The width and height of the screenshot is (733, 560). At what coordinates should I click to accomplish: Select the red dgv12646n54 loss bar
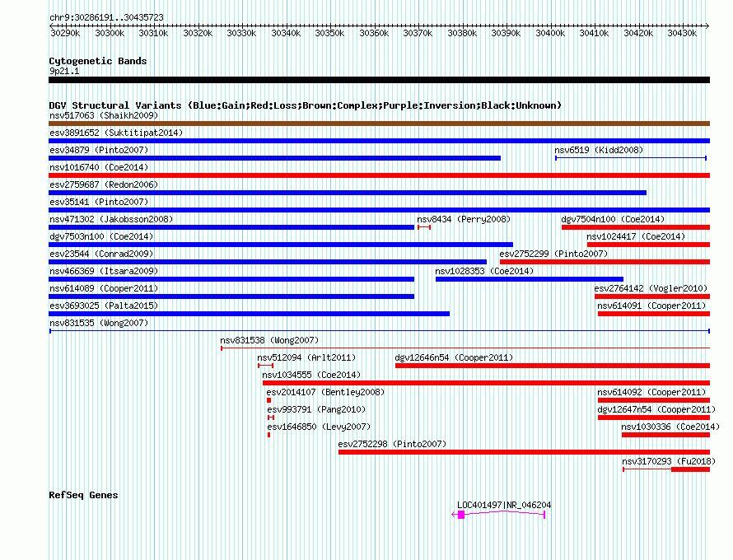click(553, 366)
